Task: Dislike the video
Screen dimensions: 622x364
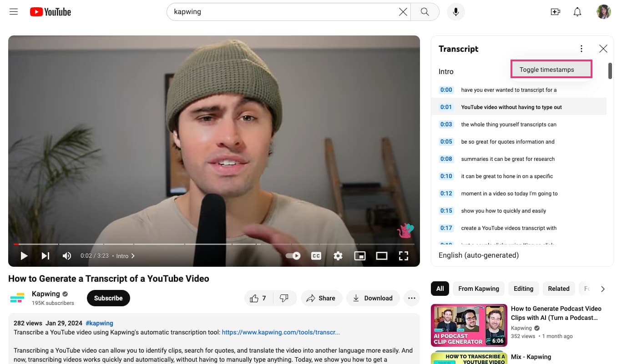Action: (284, 298)
